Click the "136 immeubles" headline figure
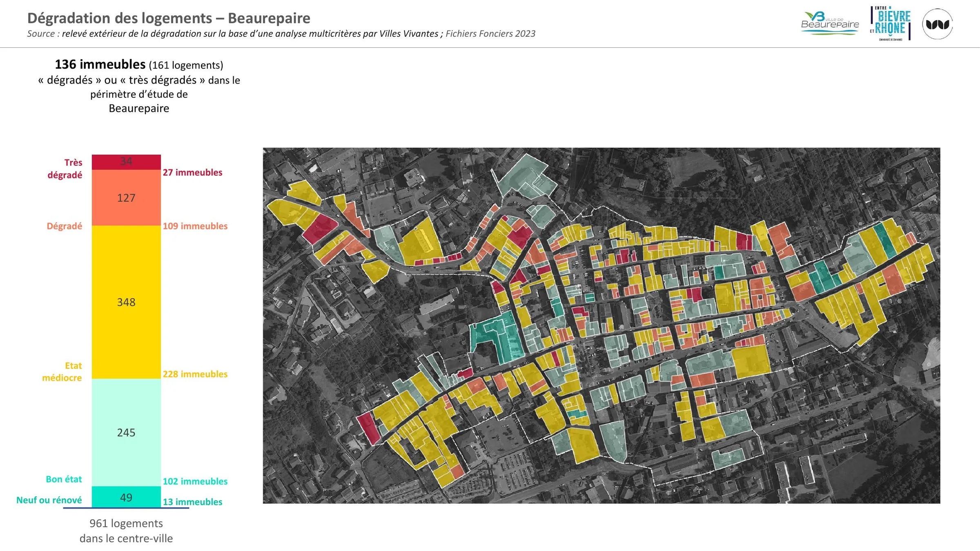This screenshot has width=980, height=551. [100, 64]
